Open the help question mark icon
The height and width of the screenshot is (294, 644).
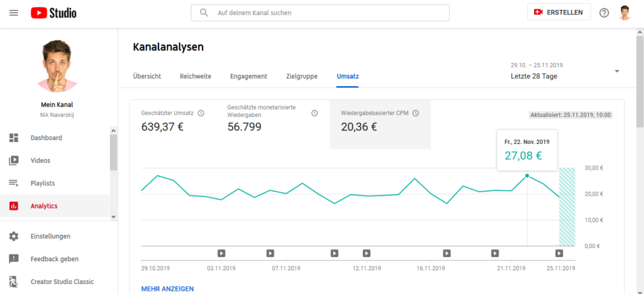pos(604,13)
